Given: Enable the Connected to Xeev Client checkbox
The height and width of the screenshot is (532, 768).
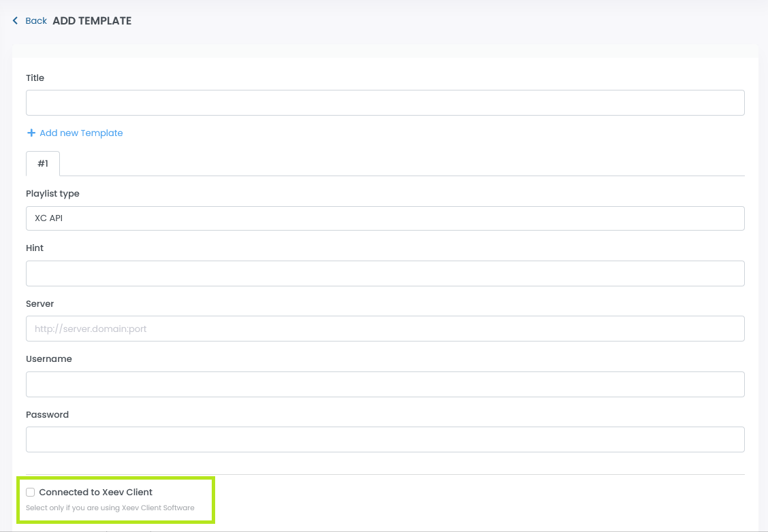Looking at the screenshot, I should coord(31,492).
